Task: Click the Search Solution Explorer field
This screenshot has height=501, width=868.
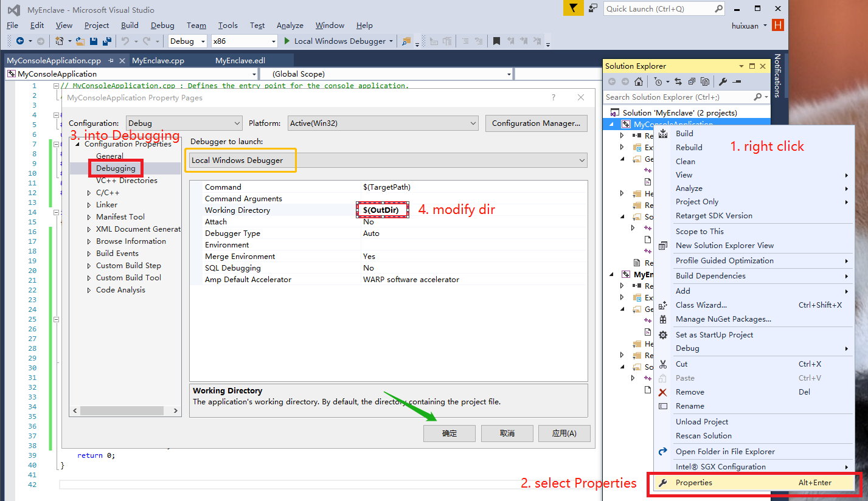Action: [669, 97]
